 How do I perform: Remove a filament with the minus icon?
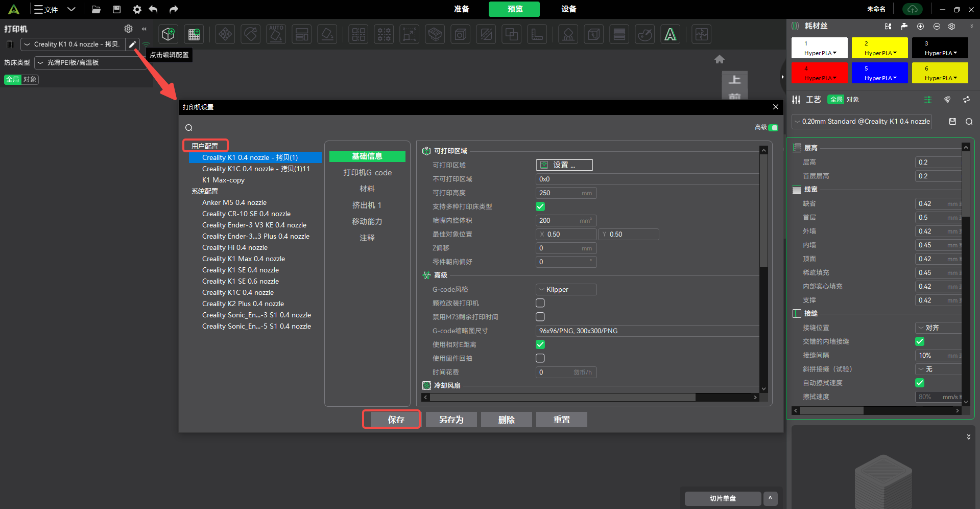click(937, 26)
